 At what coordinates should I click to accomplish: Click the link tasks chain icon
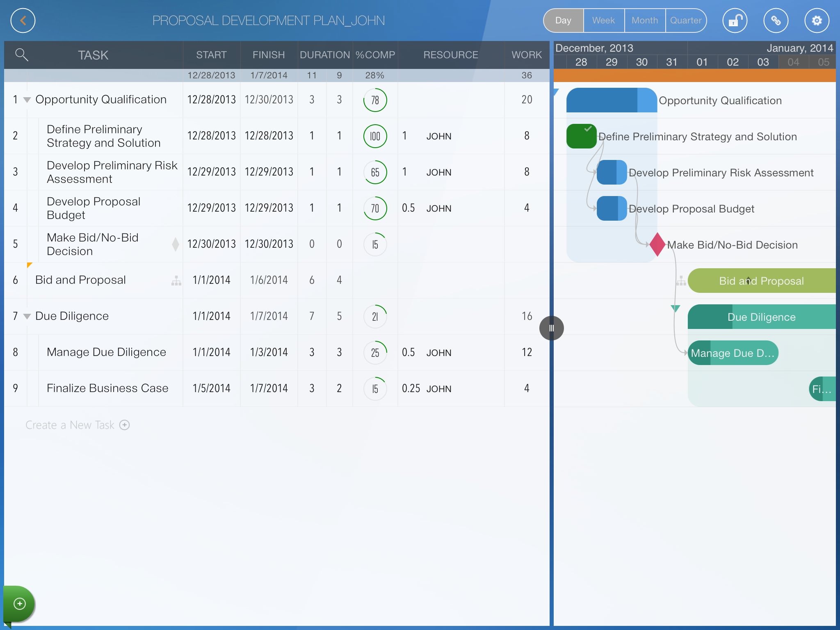point(776,21)
